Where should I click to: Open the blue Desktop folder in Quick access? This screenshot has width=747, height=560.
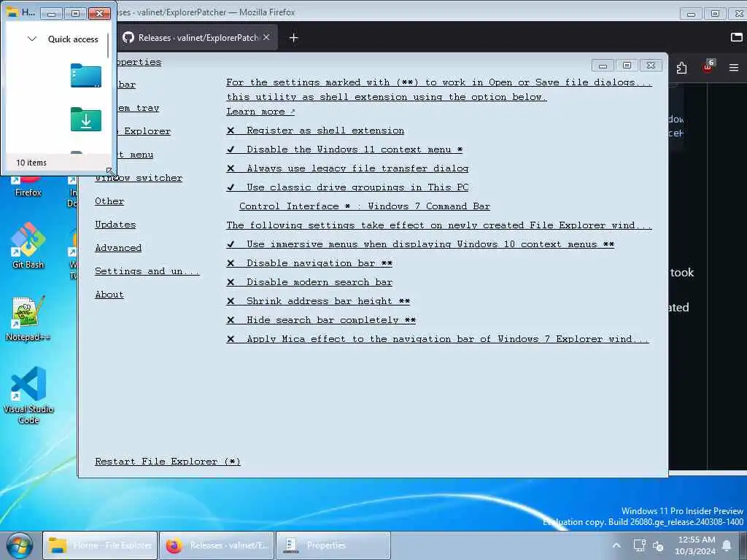click(86, 75)
